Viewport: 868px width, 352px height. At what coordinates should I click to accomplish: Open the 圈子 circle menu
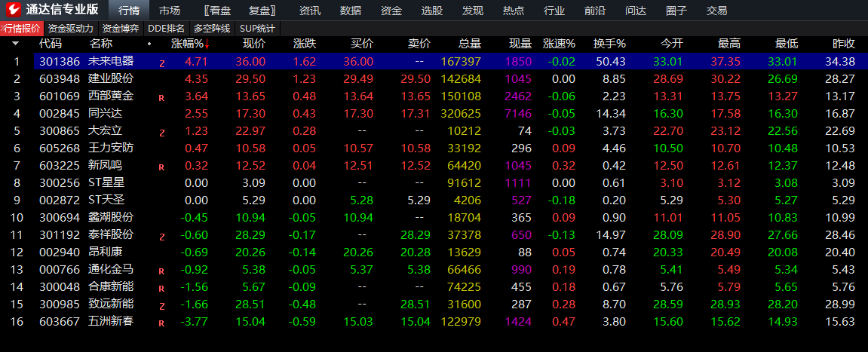[x=676, y=11]
